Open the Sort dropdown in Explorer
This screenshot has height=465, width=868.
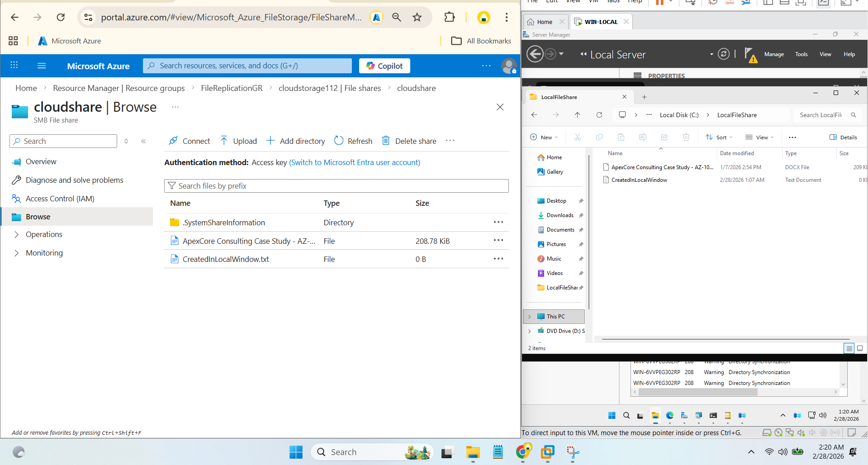719,137
